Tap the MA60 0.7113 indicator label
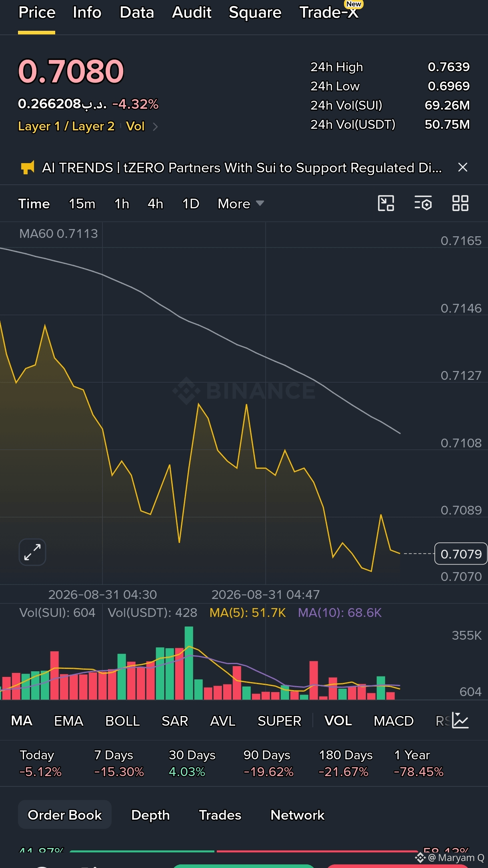 coord(58,233)
